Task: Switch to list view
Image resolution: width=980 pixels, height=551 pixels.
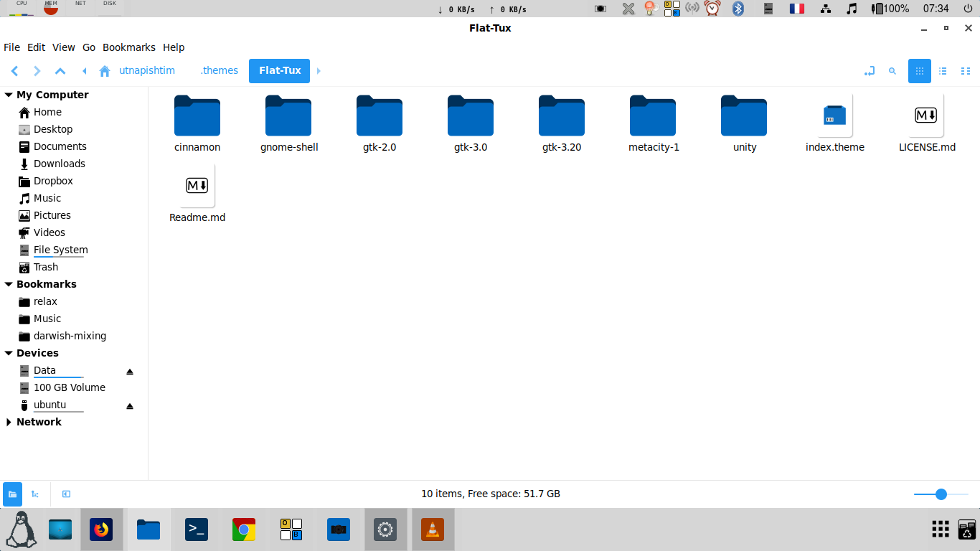Action: 943,71
